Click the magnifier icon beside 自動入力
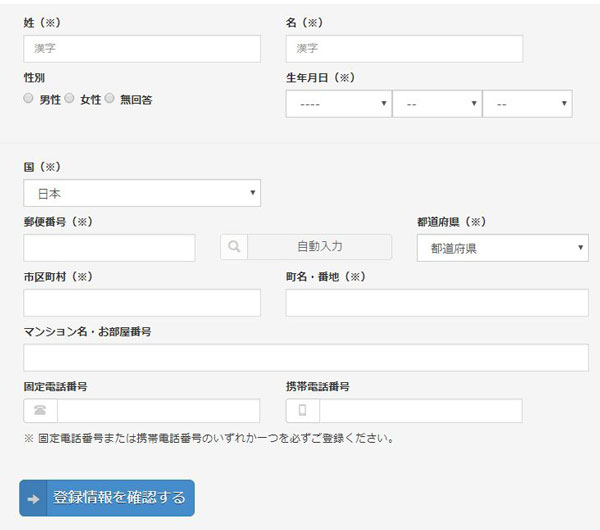The image size is (600, 530). (234, 247)
